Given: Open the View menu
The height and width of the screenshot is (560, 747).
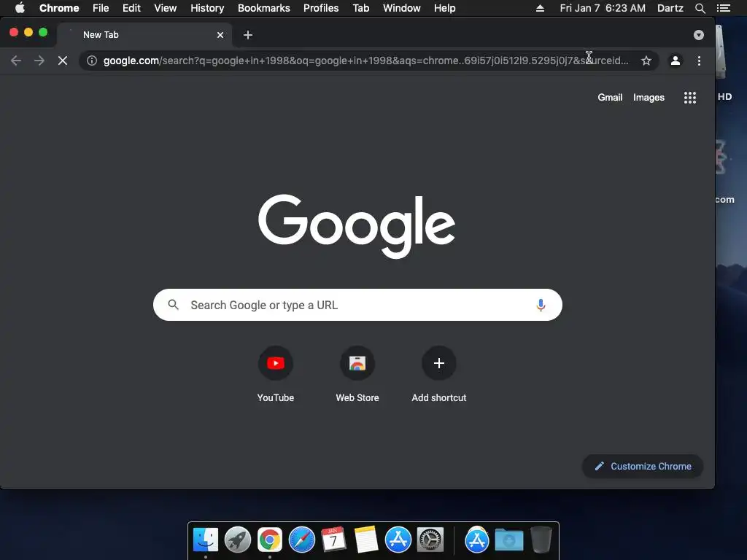Looking at the screenshot, I should click(x=166, y=8).
